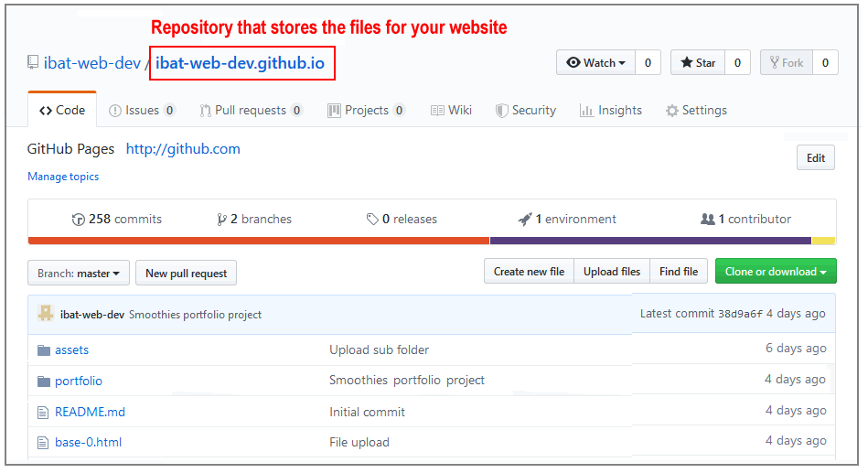Open the portfolio folder link

coord(79,382)
